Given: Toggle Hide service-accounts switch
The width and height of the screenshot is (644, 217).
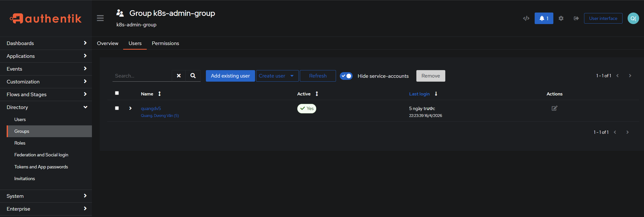Looking at the screenshot, I should pos(346,76).
